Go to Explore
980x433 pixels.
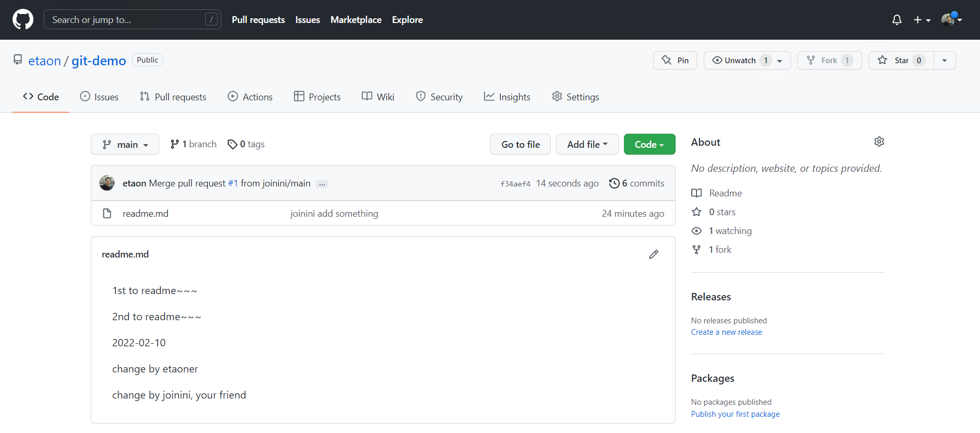click(x=407, y=20)
